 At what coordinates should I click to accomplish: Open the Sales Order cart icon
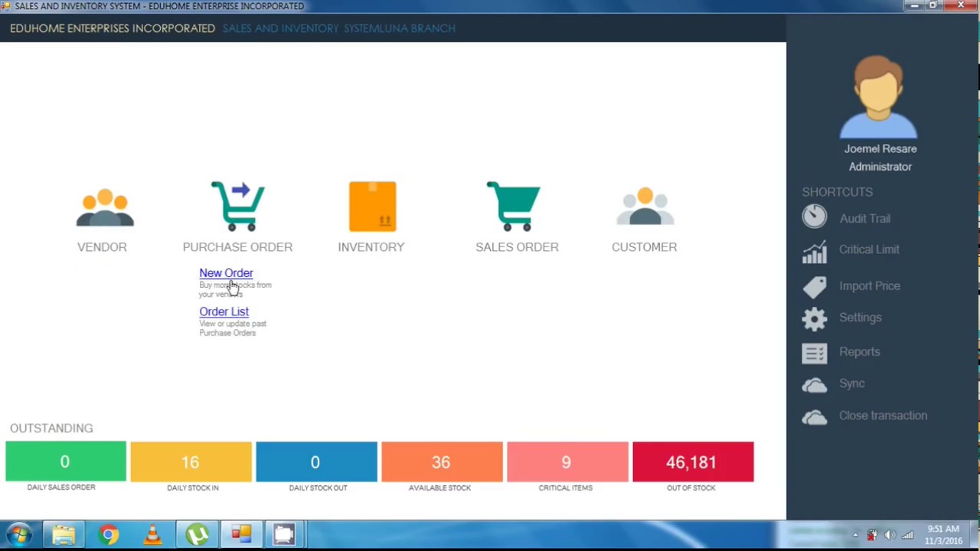click(x=514, y=206)
